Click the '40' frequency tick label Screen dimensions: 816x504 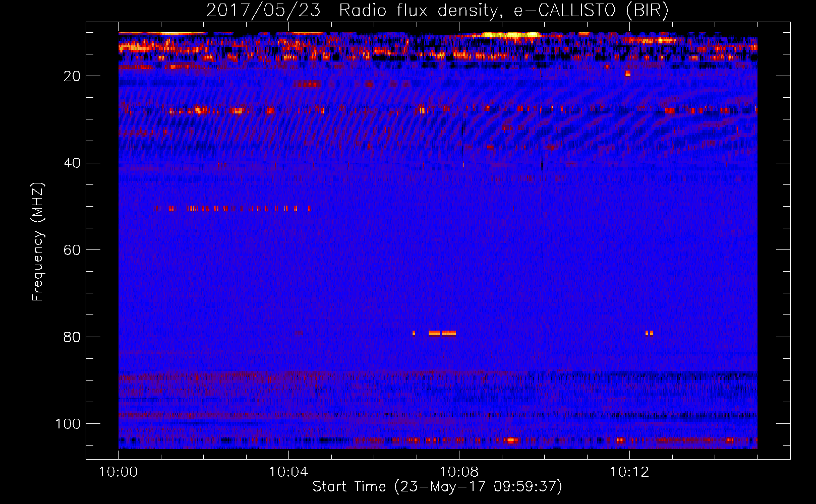[x=73, y=163]
